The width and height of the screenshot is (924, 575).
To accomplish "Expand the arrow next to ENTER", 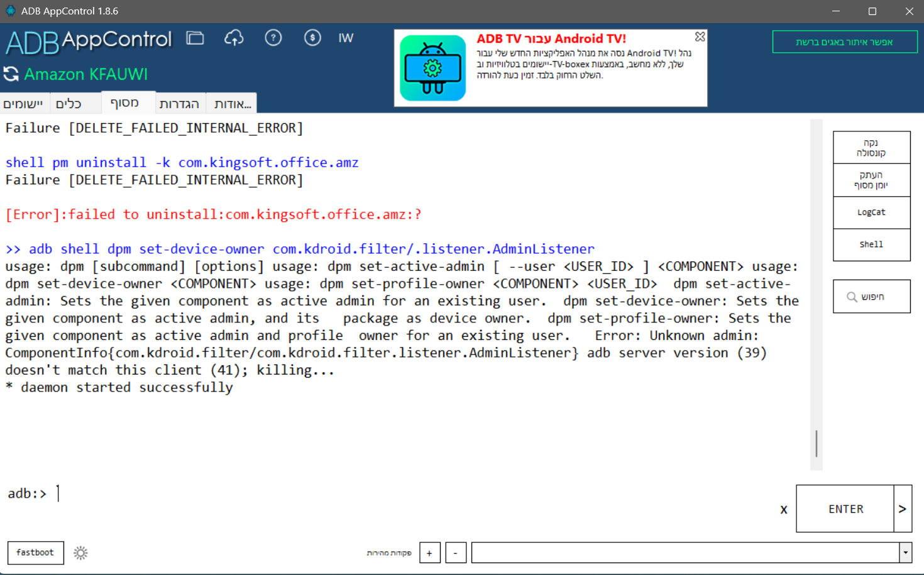I will tap(903, 509).
